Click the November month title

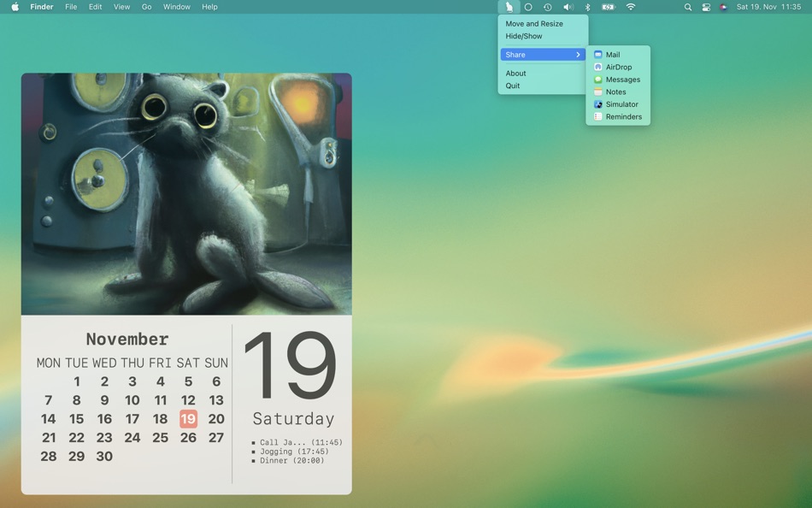click(127, 339)
